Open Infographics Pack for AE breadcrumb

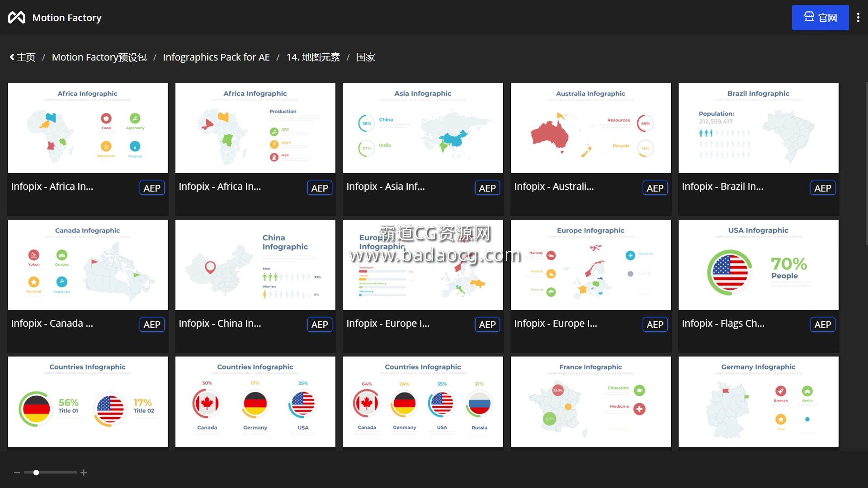coord(216,57)
